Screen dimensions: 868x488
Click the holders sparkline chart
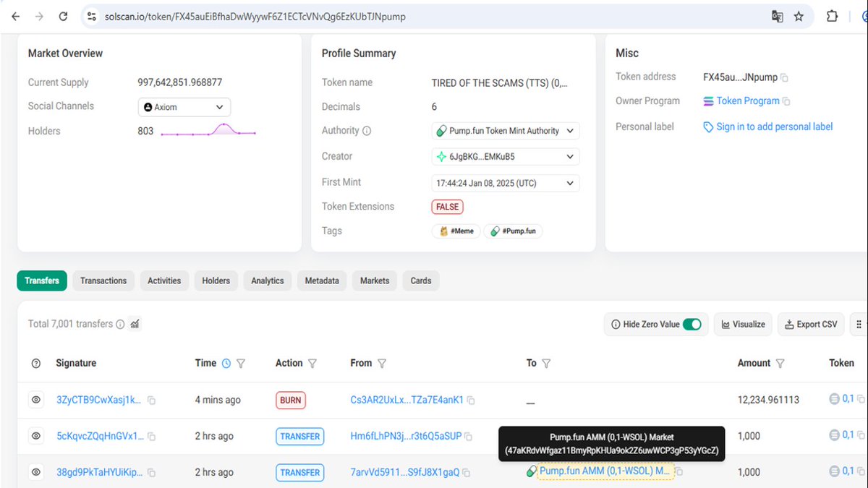pyautogui.click(x=208, y=130)
